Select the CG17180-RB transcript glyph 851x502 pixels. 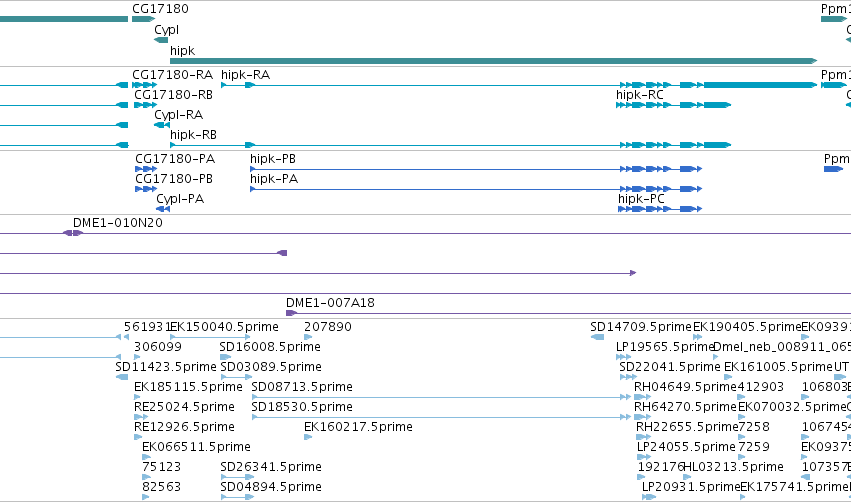pos(145,105)
